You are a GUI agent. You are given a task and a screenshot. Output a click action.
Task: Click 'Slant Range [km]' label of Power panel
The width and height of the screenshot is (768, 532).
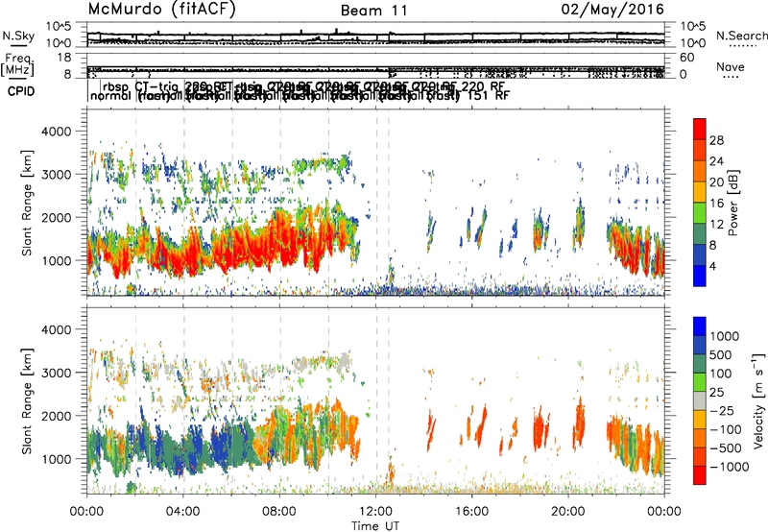point(27,203)
